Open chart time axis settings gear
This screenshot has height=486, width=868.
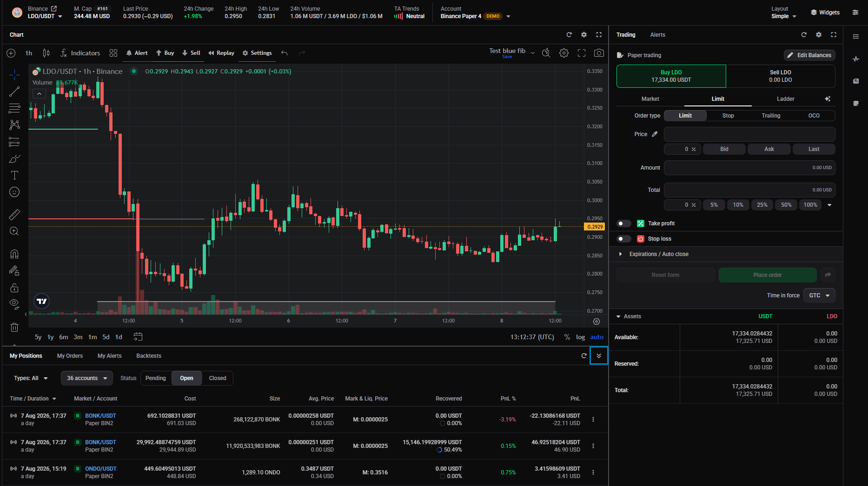pos(596,322)
